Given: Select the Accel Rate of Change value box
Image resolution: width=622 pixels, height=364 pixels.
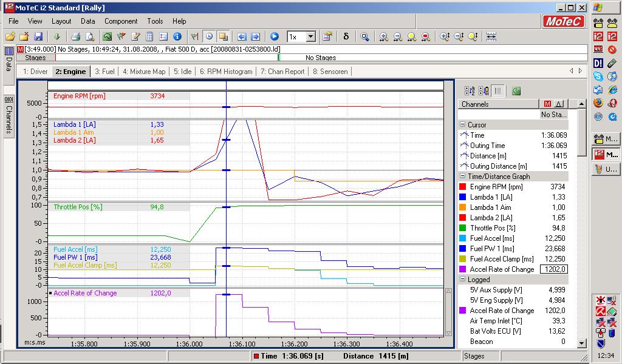Looking at the screenshot, I should (554, 269).
